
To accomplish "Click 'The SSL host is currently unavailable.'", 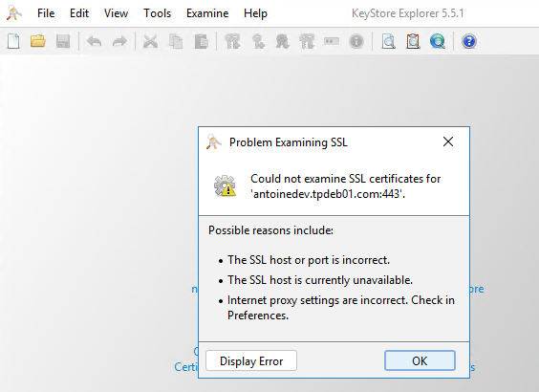I will pyautogui.click(x=320, y=280).
